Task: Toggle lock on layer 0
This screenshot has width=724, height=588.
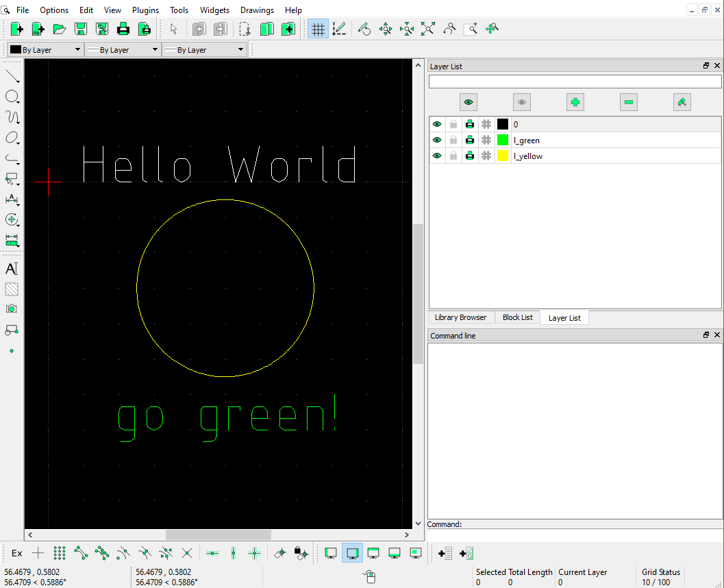Action: coord(453,124)
